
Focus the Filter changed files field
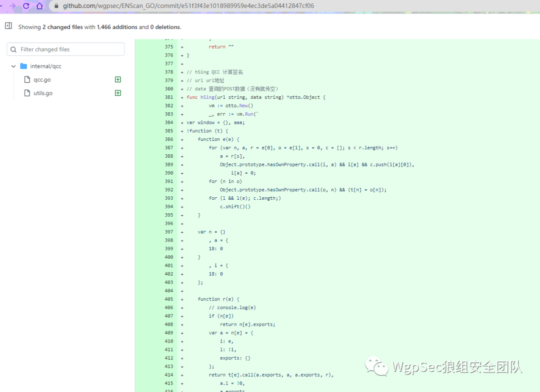(70, 49)
